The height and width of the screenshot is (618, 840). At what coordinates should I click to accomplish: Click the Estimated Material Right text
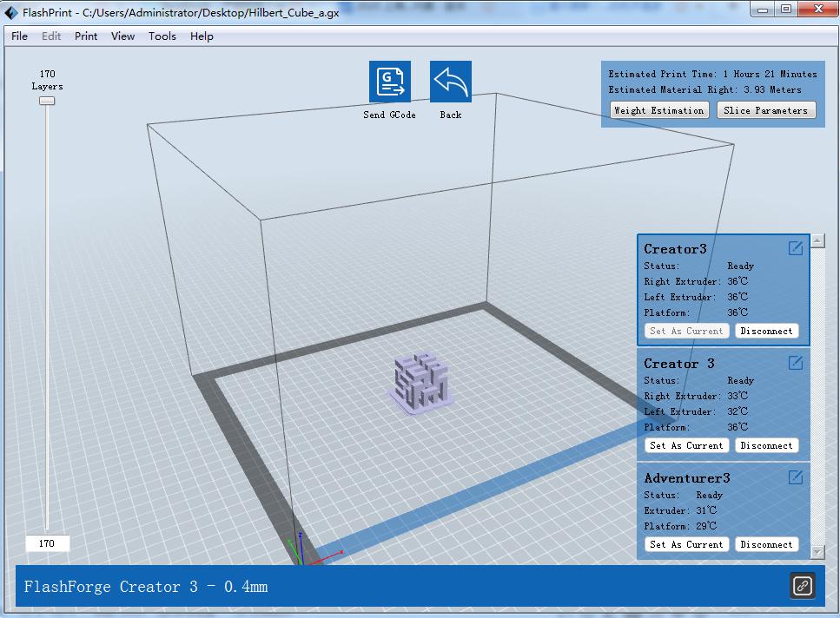click(x=705, y=89)
